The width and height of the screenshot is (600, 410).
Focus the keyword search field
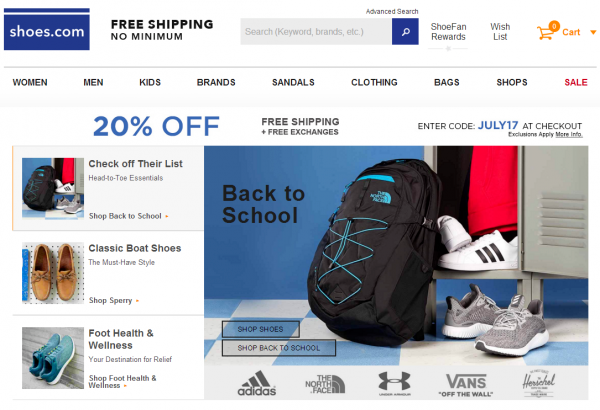316,31
